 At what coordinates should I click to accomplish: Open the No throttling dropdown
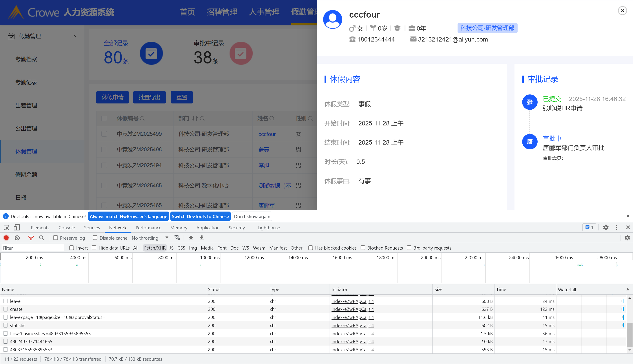[150, 238]
